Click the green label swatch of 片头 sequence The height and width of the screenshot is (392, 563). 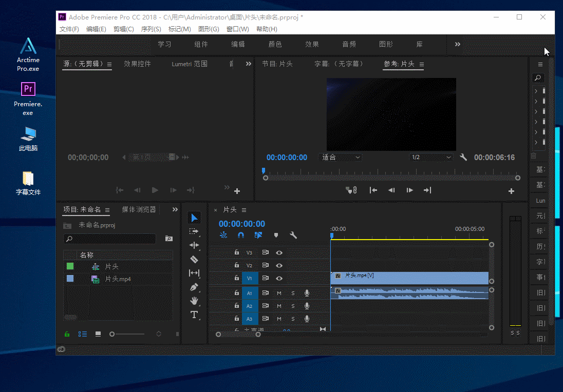pyautogui.click(x=70, y=266)
